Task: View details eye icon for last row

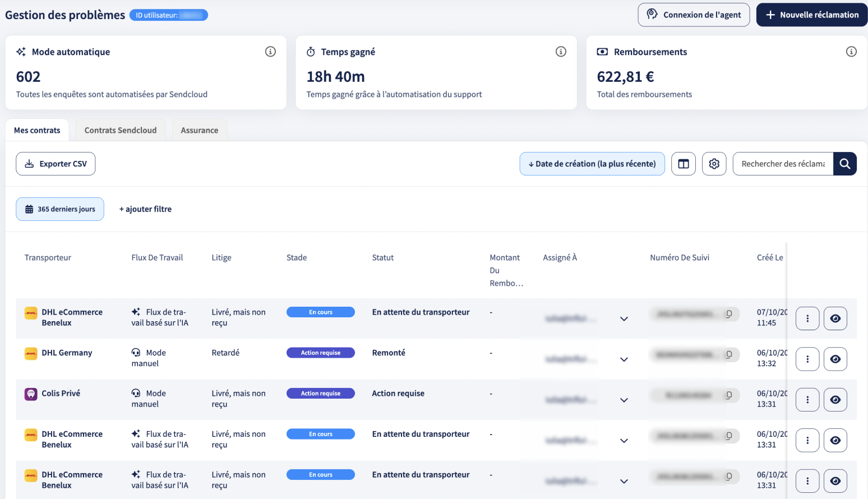Action: click(835, 481)
